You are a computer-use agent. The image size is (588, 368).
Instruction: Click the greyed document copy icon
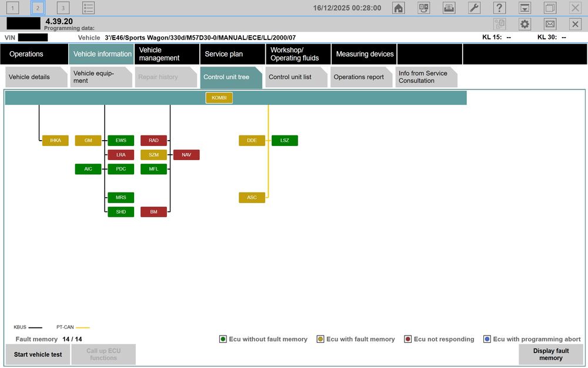coord(499,24)
